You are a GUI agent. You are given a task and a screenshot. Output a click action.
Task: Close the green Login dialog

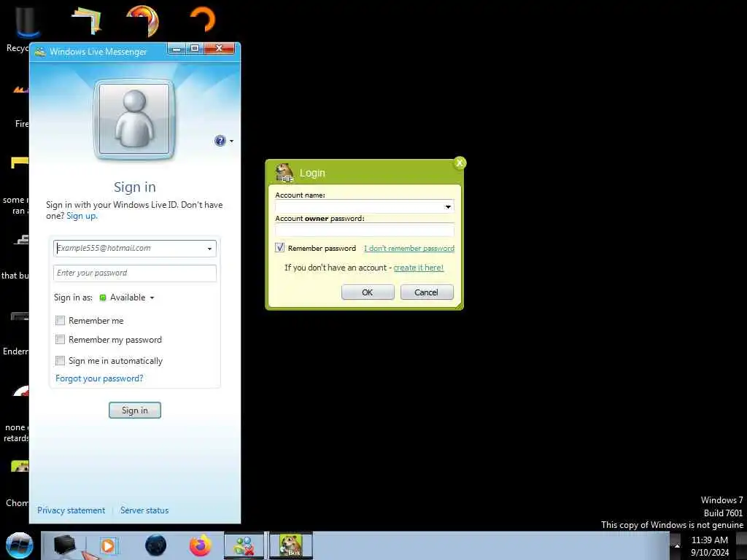pos(460,163)
